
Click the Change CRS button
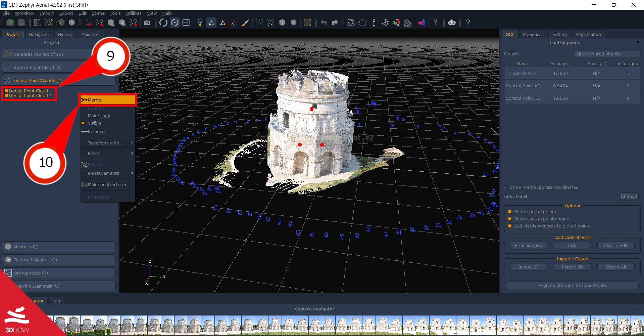629,197
